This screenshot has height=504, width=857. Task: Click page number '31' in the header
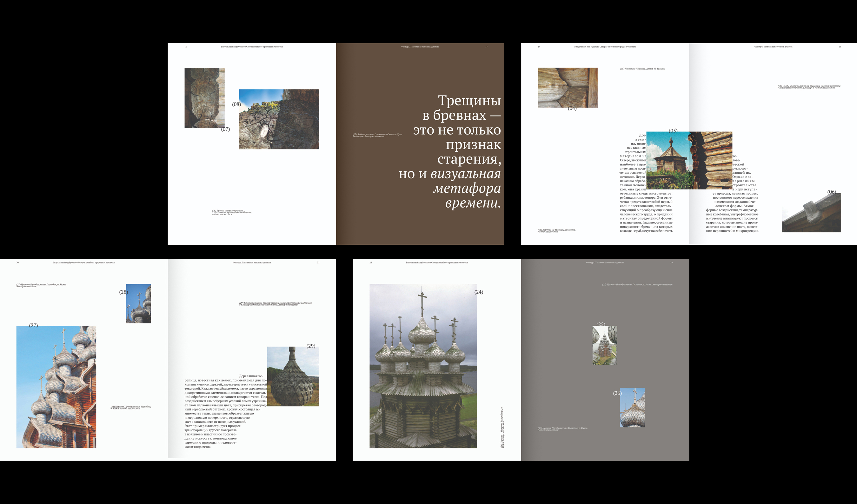click(318, 262)
